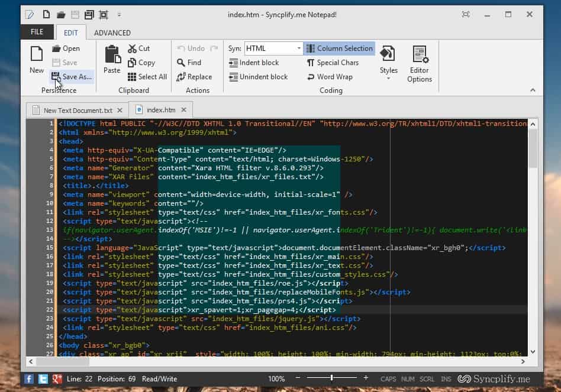Click Save As... in the ribbon

72,77
